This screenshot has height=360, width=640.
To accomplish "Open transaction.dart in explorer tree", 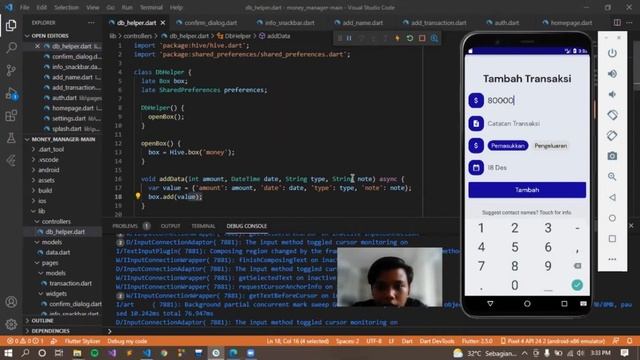I will [x=70, y=283].
